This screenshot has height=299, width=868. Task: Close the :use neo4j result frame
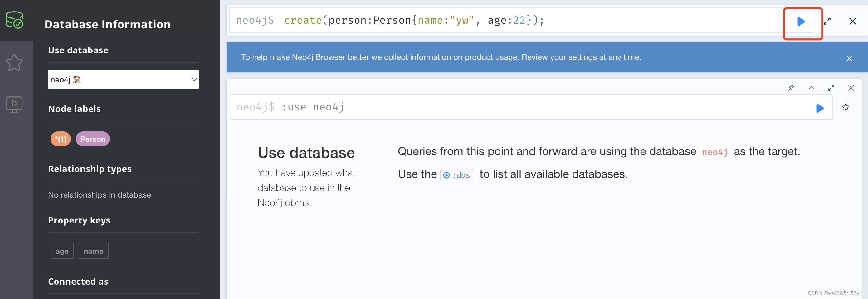pos(851,88)
